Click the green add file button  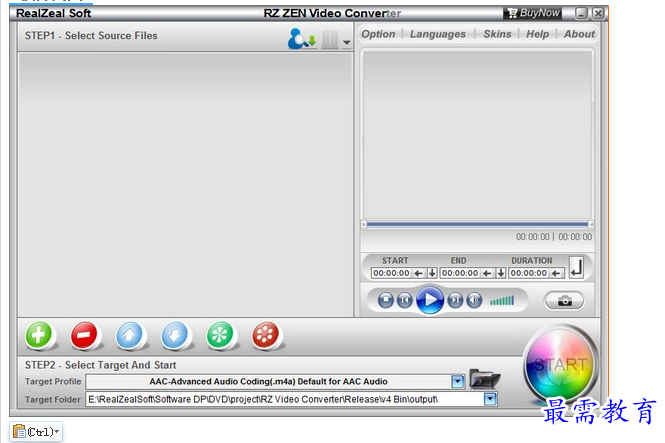pos(39,335)
